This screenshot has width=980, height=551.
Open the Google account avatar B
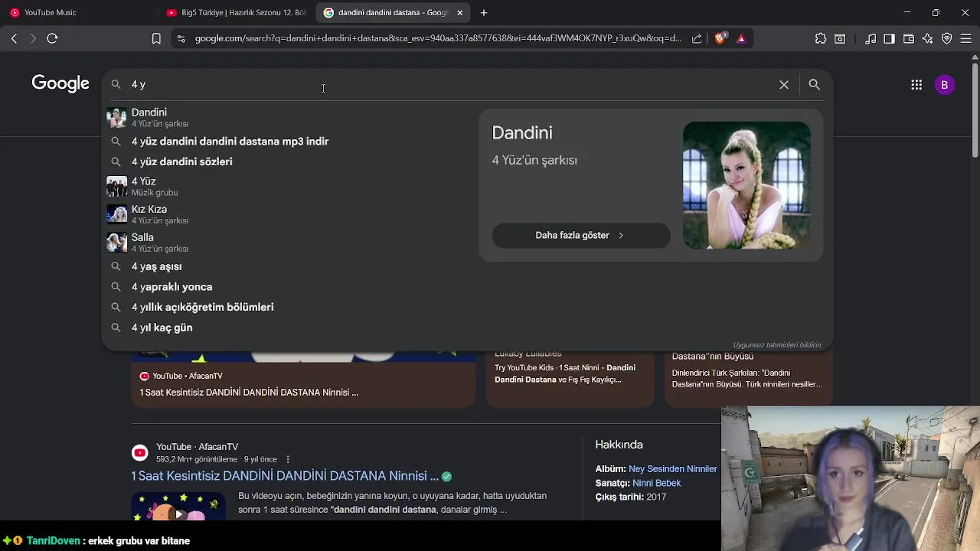pos(945,85)
